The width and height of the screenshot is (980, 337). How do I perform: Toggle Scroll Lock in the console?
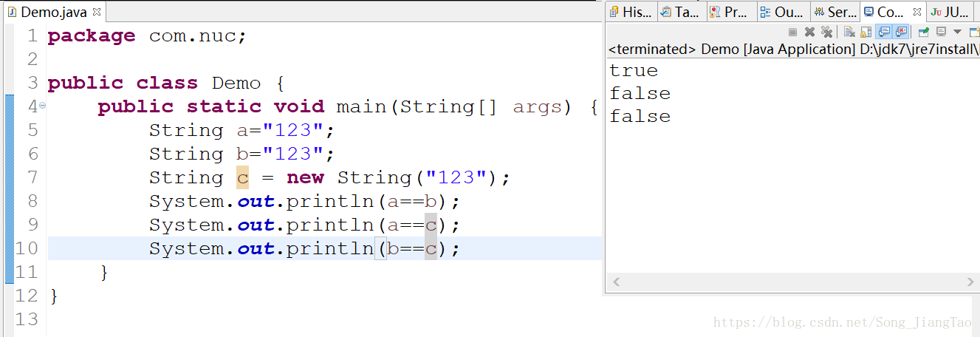coord(866,32)
